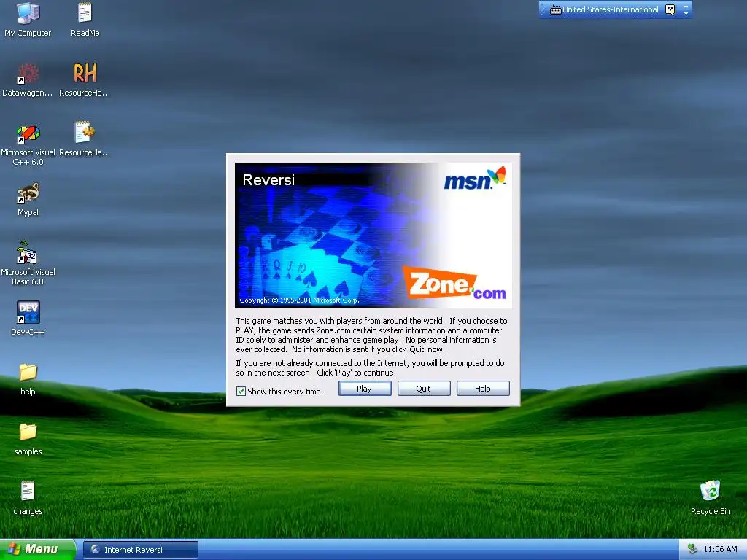Image resolution: width=747 pixels, height=560 pixels.
Task: Uncheck Show this every time checkbox
Action: [241, 392]
